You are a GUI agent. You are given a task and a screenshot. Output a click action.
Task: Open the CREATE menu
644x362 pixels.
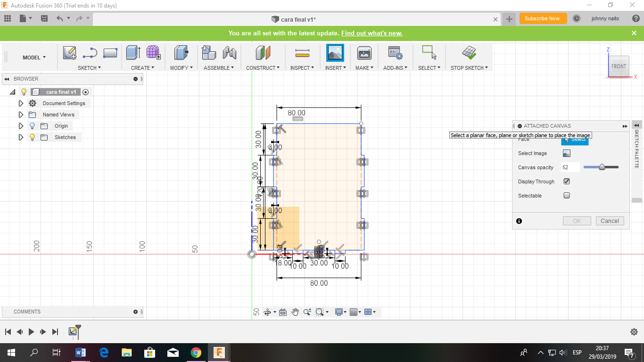pos(142,68)
